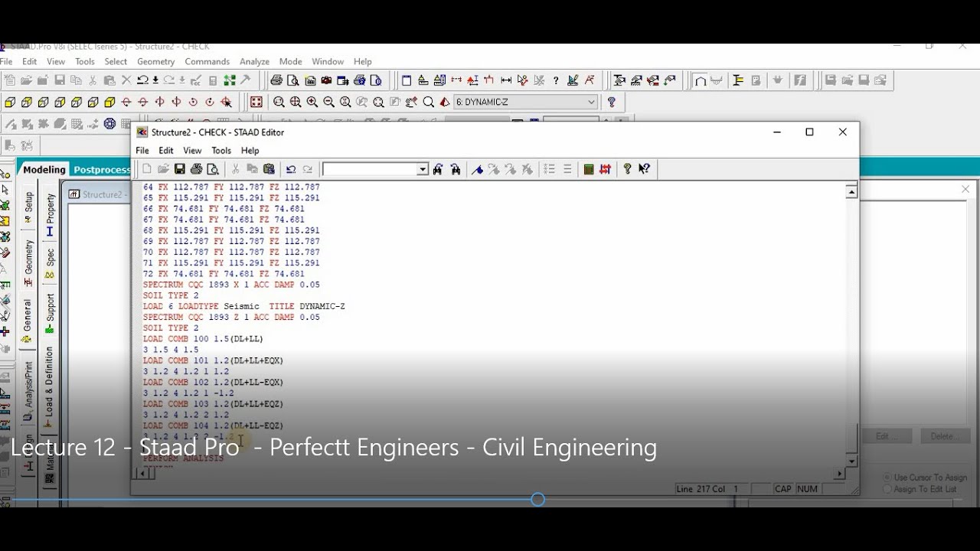Open editor help question mark icon
Screen dimensions: 980x551
(627, 169)
